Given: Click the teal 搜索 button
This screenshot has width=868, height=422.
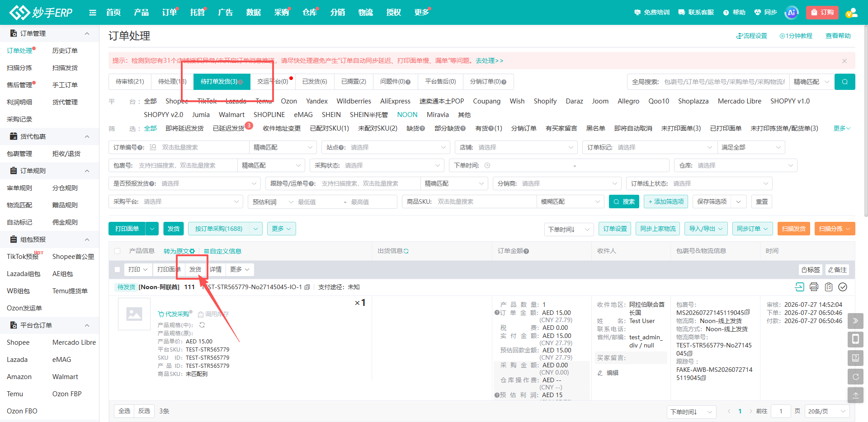Looking at the screenshot, I should pyautogui.click(x=624, y=202).
